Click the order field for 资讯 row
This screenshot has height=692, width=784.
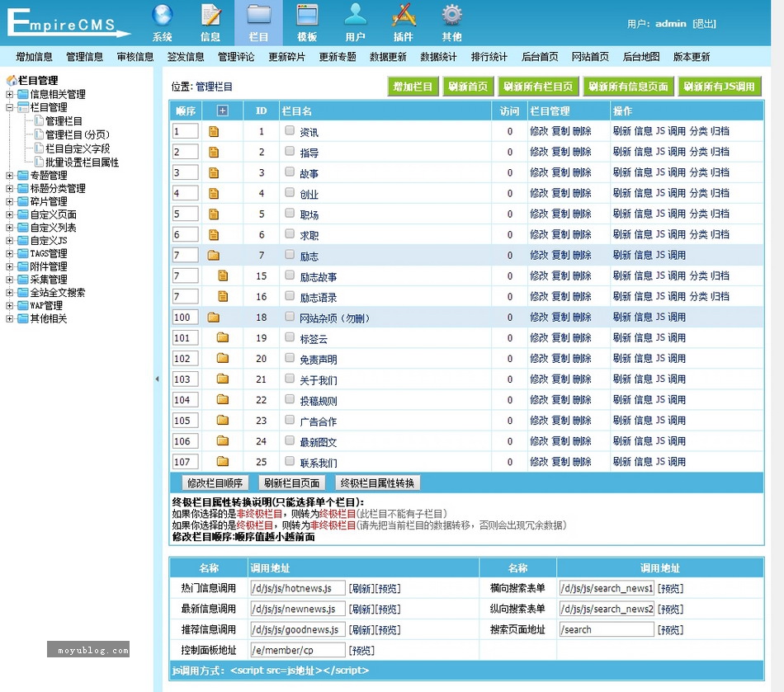coord(185,131)
